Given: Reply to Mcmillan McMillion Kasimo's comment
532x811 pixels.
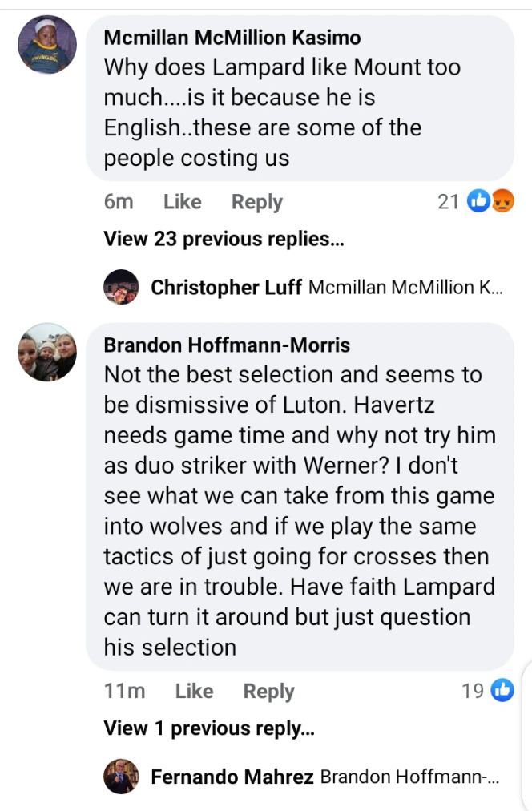Looking at the screenshot, I should (x=257, y=202).
